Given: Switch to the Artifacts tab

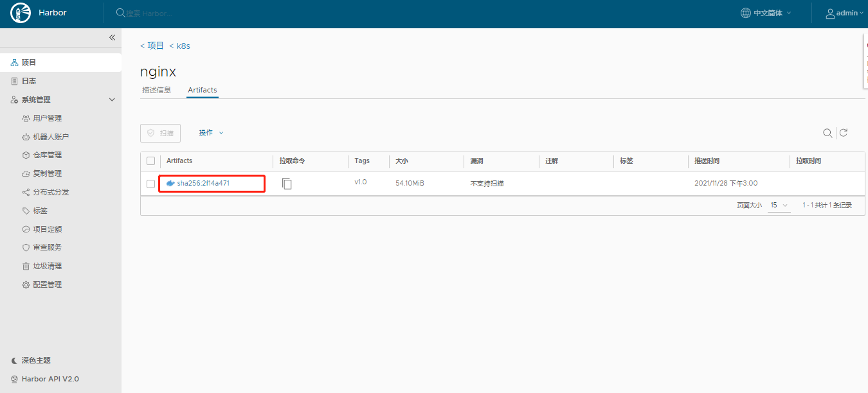Looking at the screenshot, I should click(203, 90).
